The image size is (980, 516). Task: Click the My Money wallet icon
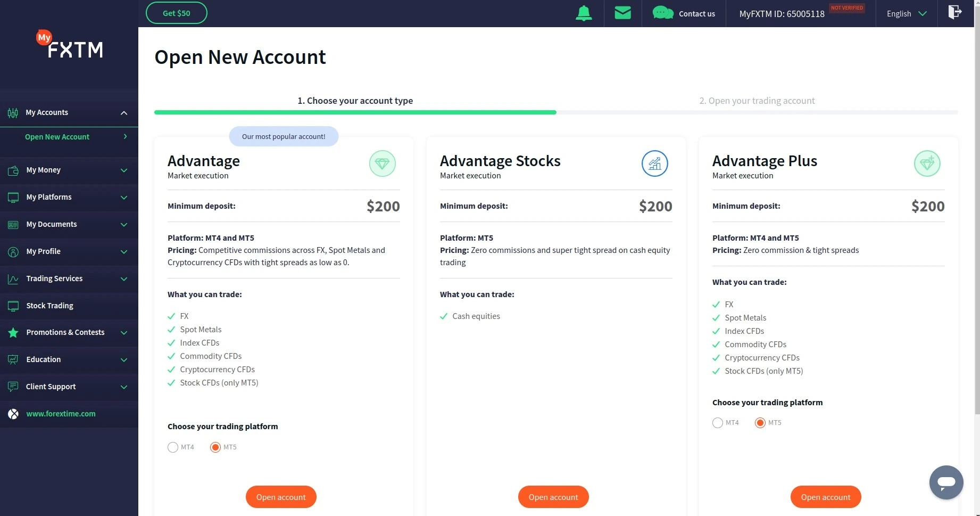[x=13, y=170]
